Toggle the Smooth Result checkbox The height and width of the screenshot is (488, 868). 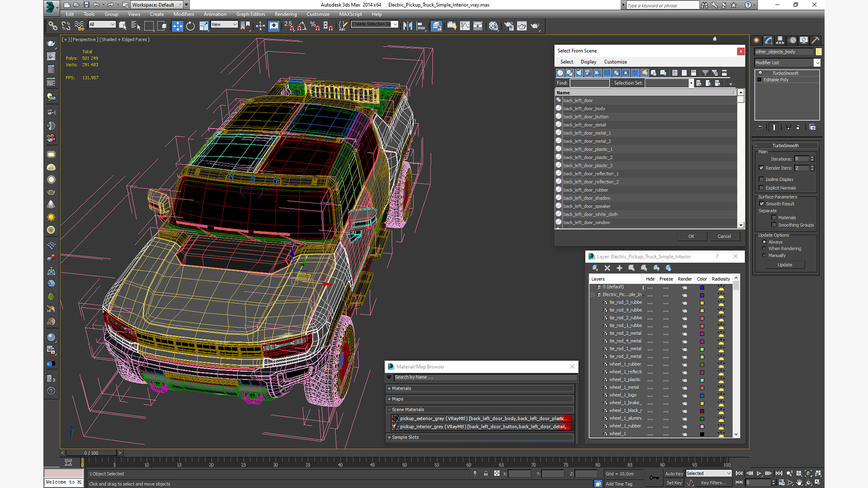tap(762, 204)
